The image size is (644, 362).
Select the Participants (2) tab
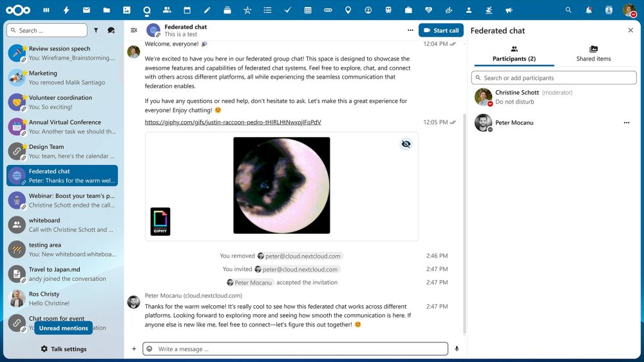click(514, 53)
